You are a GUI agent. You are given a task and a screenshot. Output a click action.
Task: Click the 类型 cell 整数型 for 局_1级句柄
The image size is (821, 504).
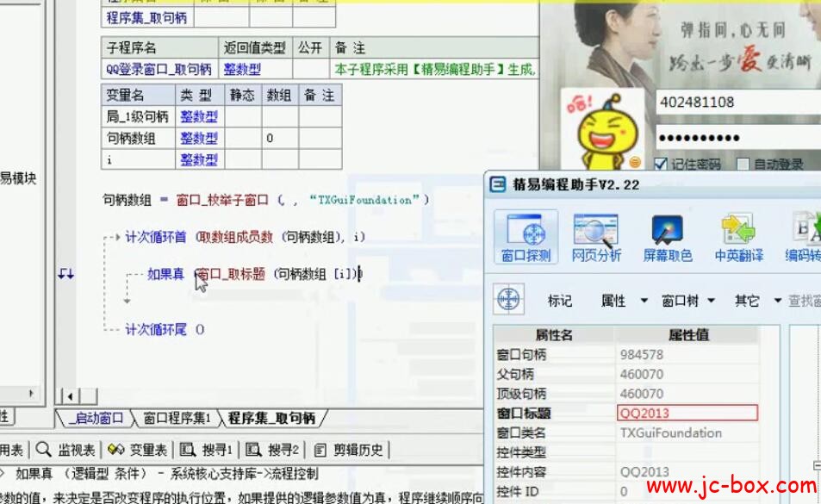[199, 116]
